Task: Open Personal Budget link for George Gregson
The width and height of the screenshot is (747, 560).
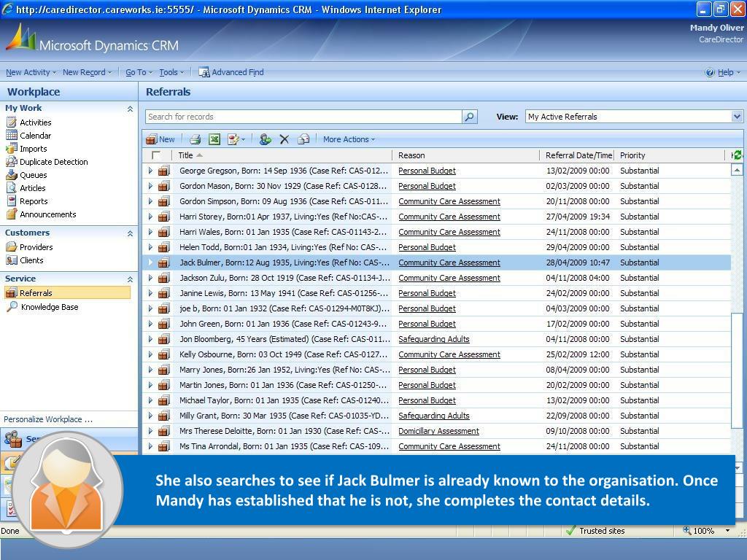Action: coord(427,171)
